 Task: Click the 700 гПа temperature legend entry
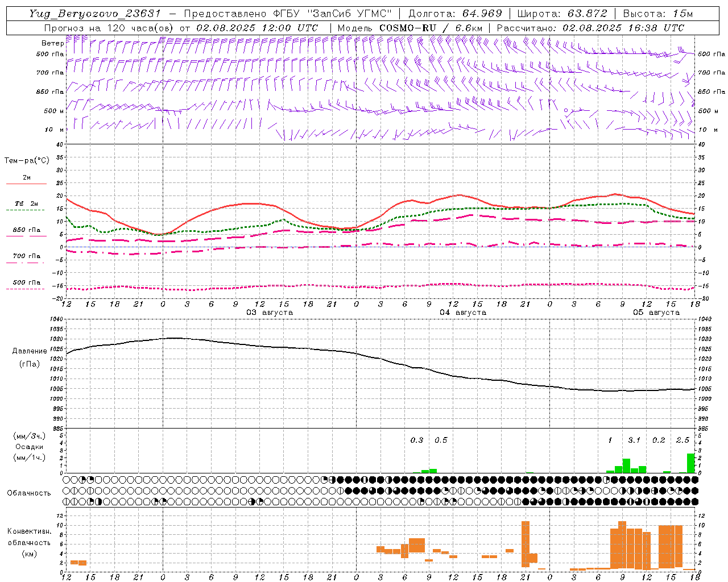pyautogui.click(x=26, y=256)
